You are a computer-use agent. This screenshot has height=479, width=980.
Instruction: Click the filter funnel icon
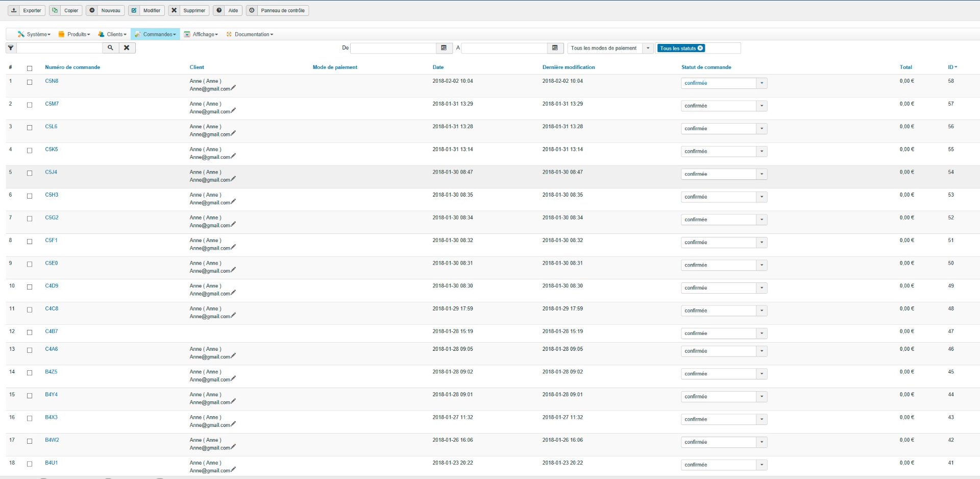tap(11, 48)
